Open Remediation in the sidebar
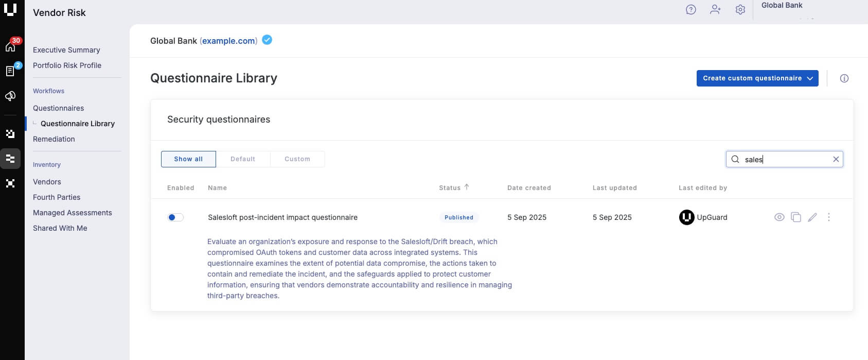This screenshot has height=360, width=868. coord(54,139)
